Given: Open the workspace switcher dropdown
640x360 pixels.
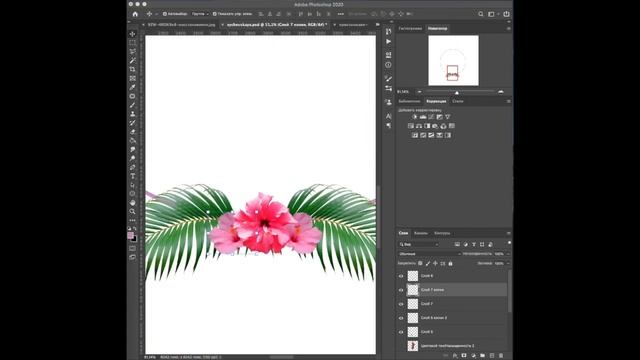Looking at the screenshot, I should pyautogui.click(x=493, y=14).
